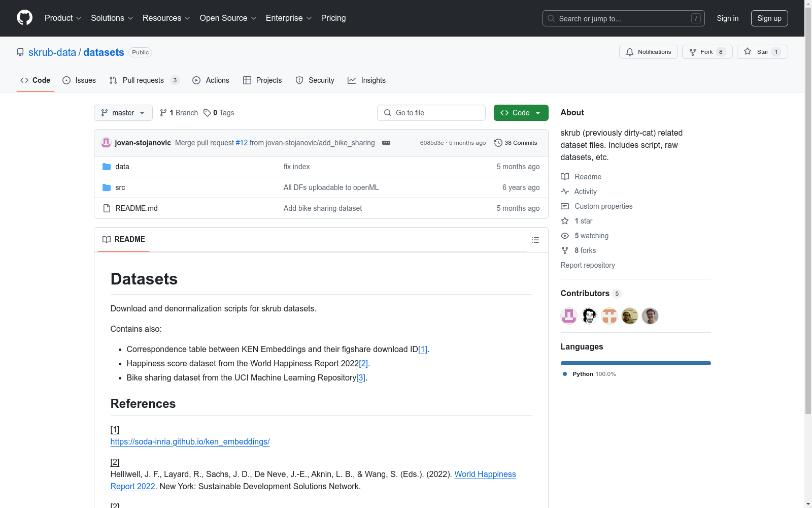View the 38 Commits history
Screen dimensions: 812x508
coord(516,143)
